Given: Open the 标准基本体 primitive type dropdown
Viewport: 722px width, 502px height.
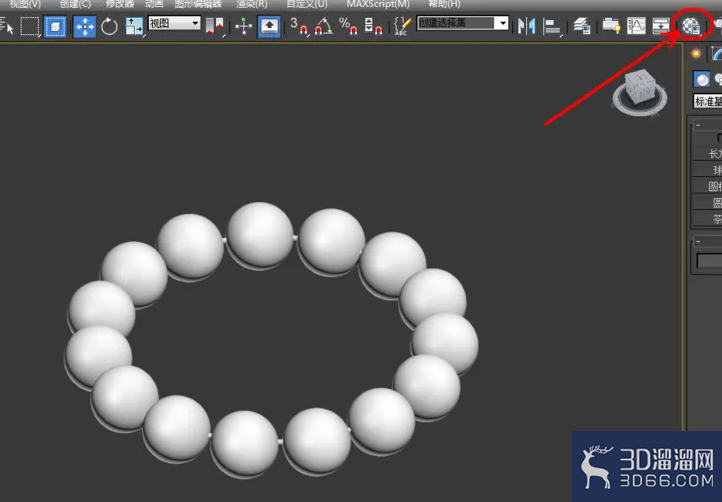Looking at the screenshot, I should [707, 101].
